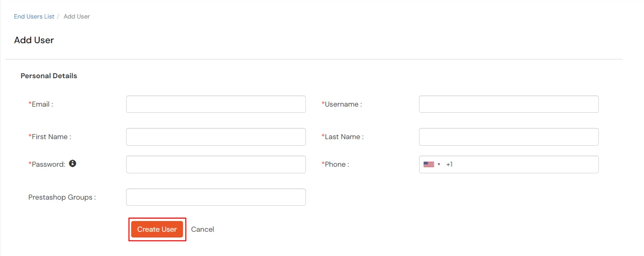Expand the Prestashop Groups selection field
This screenshot has height=256, width=644.
click(x=215, y=197)
